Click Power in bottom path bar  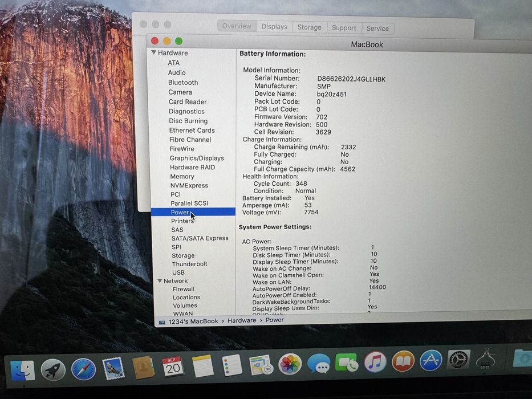pyautogui.click(x=275, y=320)
